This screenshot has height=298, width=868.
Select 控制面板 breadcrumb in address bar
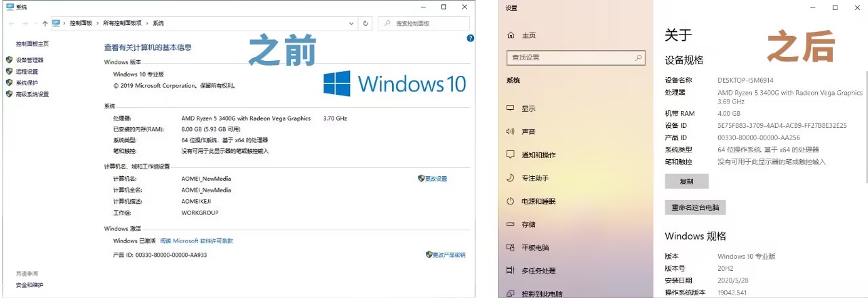pos(81,23)
